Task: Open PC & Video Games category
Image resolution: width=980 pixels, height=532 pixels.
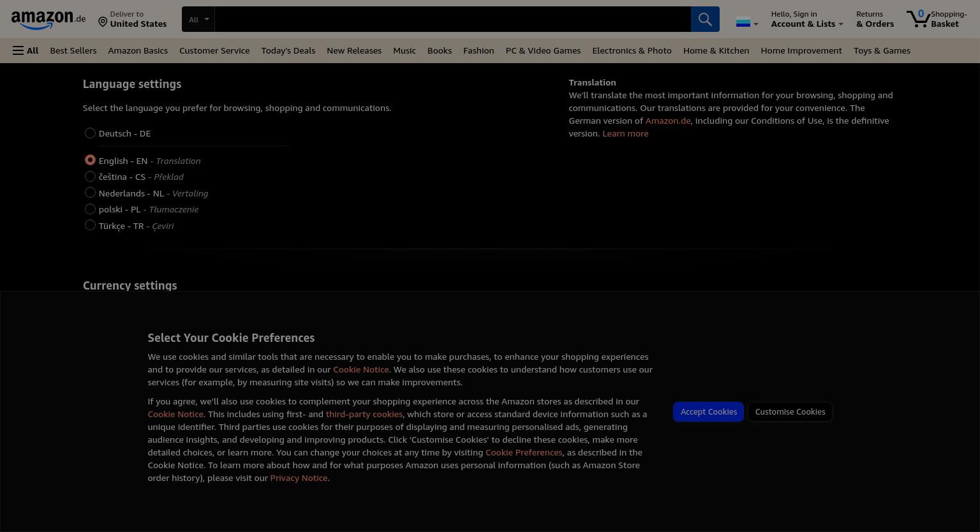Action: click(543, 50)
